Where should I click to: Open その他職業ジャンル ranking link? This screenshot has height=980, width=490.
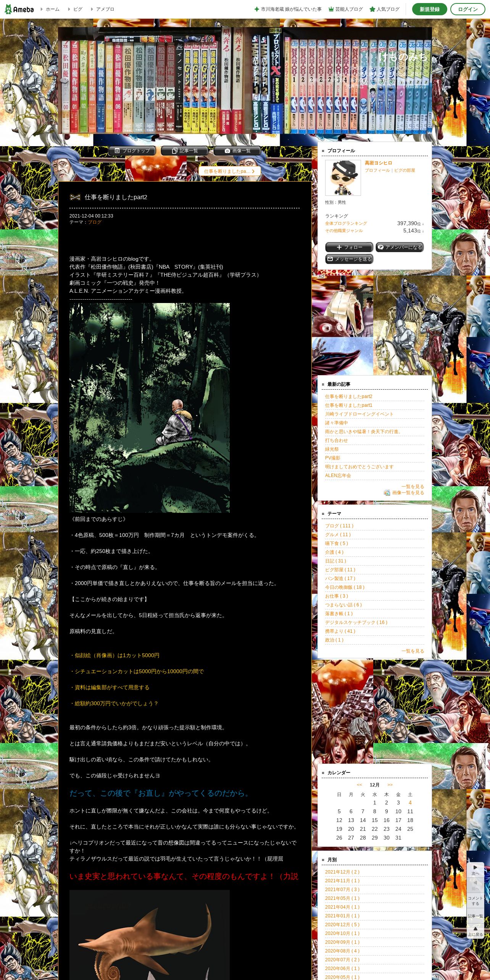(344, 231)
